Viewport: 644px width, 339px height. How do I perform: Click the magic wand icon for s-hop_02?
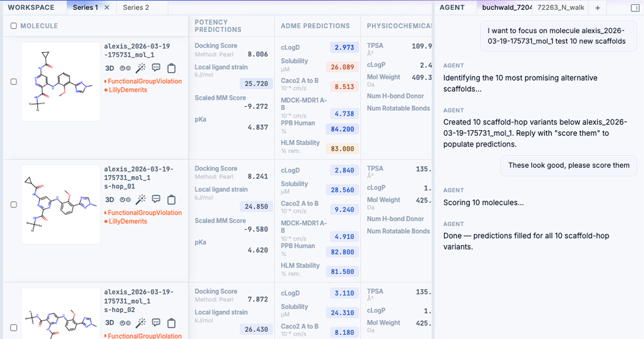[x=141, y=323]
